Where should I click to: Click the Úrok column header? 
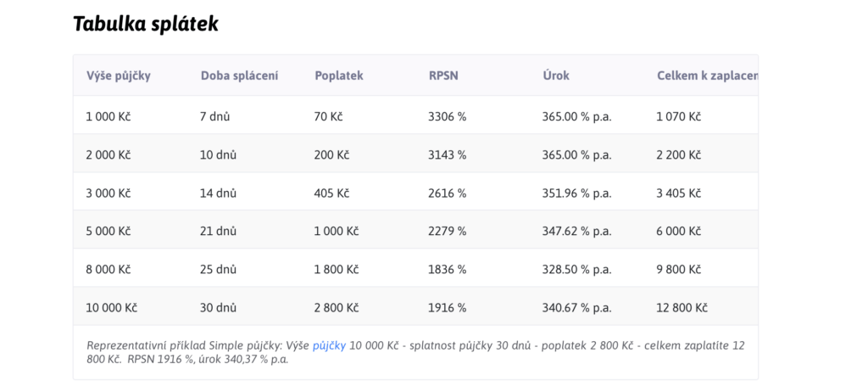tap(555, 76)
